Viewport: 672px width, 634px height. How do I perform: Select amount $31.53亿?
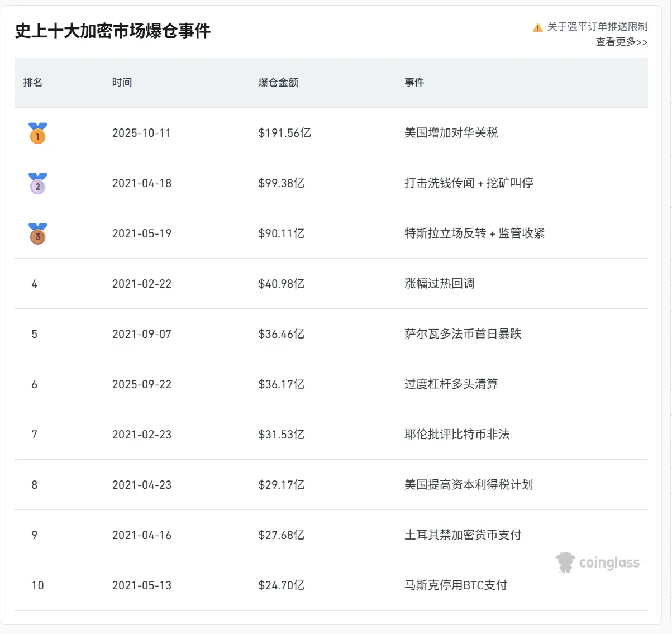(x=282, y=435)
